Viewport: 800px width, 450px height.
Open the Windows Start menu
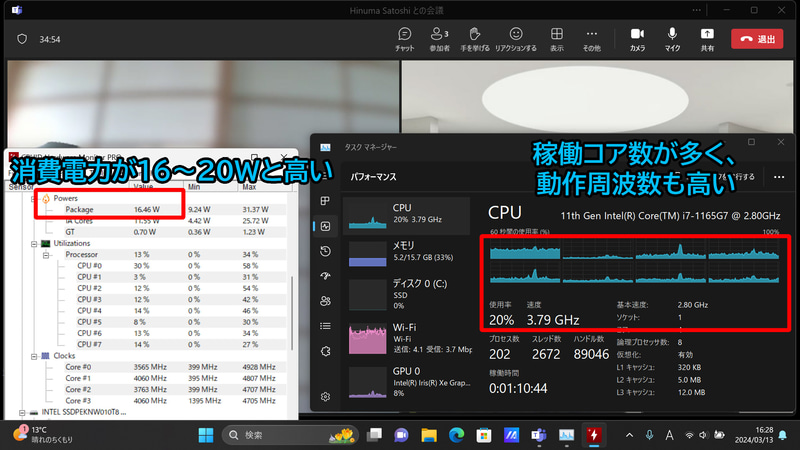tap(206, 435)
